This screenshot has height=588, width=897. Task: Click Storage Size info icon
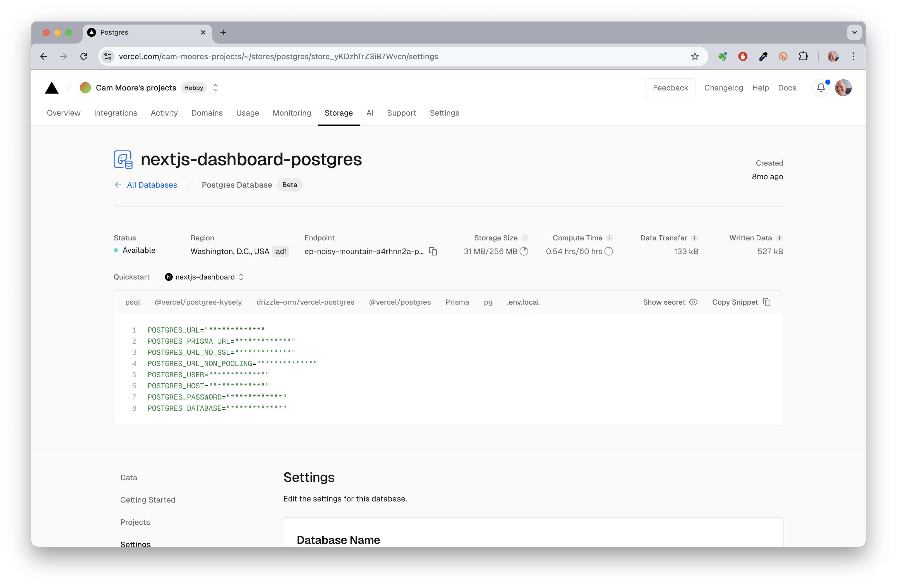point(525,238)
